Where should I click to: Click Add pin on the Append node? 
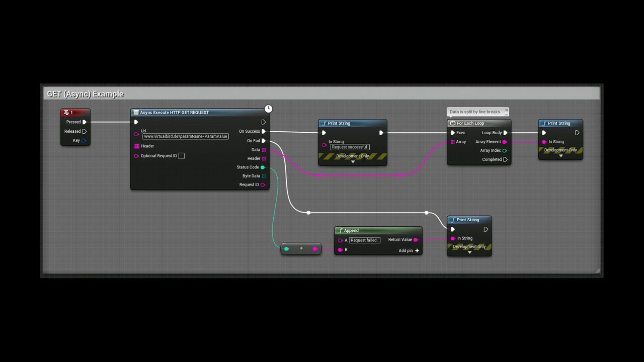click(416, 250)
